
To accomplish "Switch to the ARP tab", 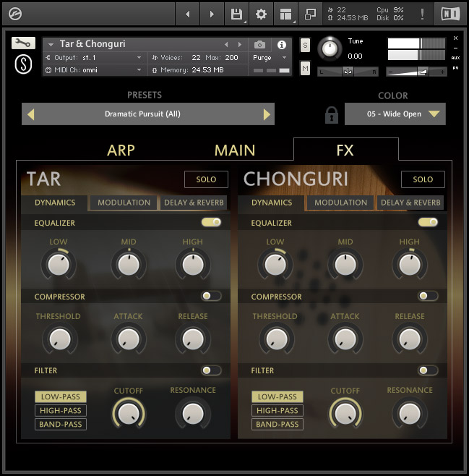I will click(x=121, y=150).
